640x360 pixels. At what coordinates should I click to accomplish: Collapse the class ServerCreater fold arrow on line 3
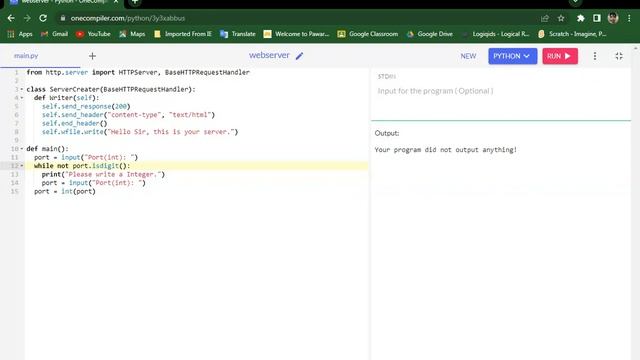click(x=22, y=89)
